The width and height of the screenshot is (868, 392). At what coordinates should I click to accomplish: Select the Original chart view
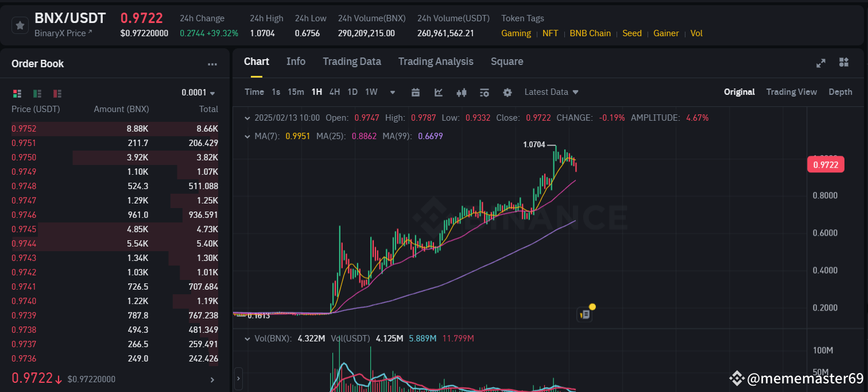point(739,92)
